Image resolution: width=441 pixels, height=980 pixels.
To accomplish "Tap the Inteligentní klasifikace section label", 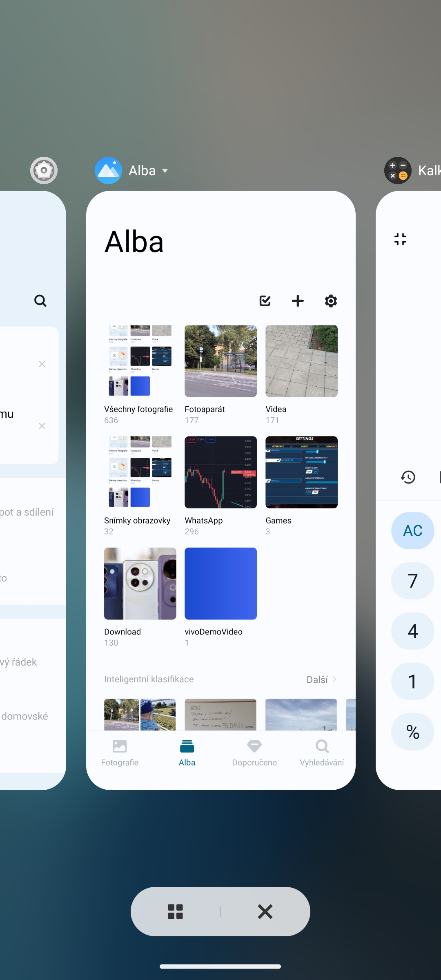I will pos(149,679).
